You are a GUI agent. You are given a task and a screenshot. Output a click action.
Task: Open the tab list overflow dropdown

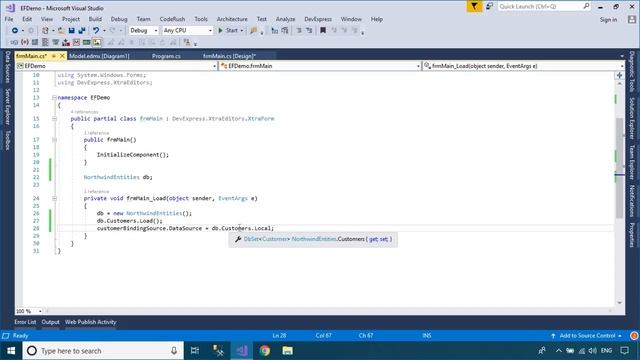click(622, 56)
